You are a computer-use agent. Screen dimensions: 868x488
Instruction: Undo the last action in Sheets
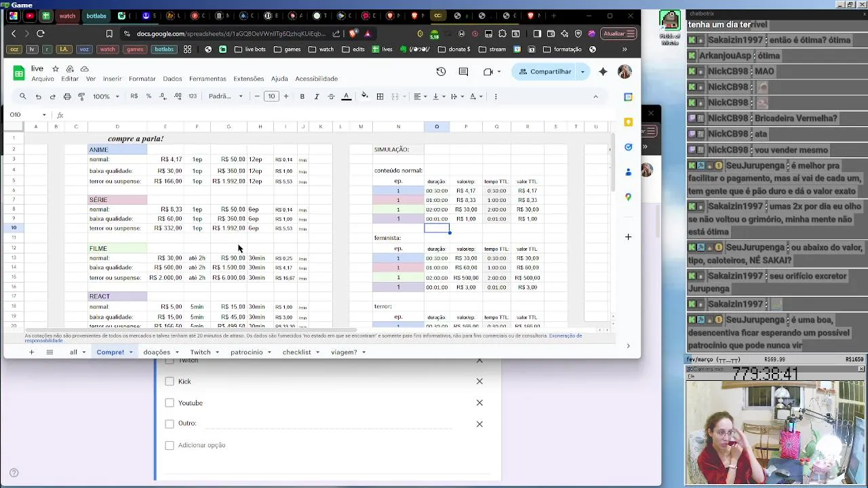(38, 96)
